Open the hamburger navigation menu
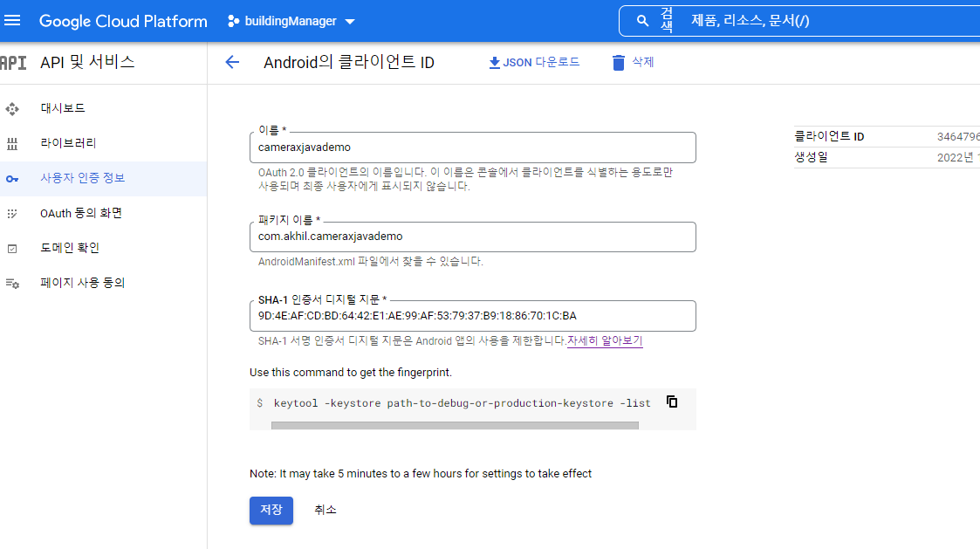980x549 pixels. 12,21
